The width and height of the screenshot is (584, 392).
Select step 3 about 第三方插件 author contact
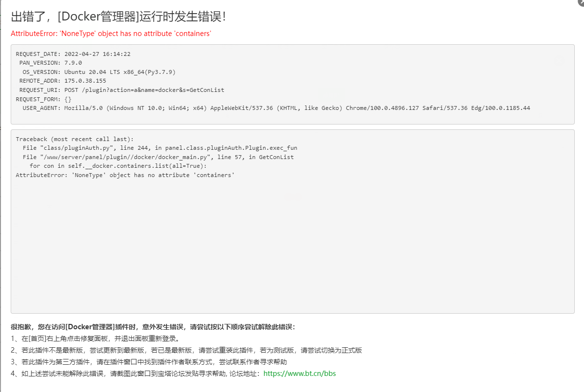(x=149, y=362)
